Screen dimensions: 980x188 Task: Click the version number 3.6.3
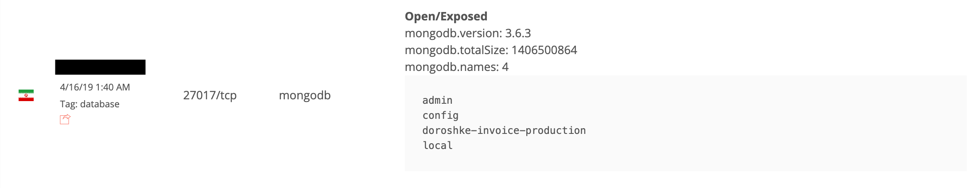coord(518,33)
